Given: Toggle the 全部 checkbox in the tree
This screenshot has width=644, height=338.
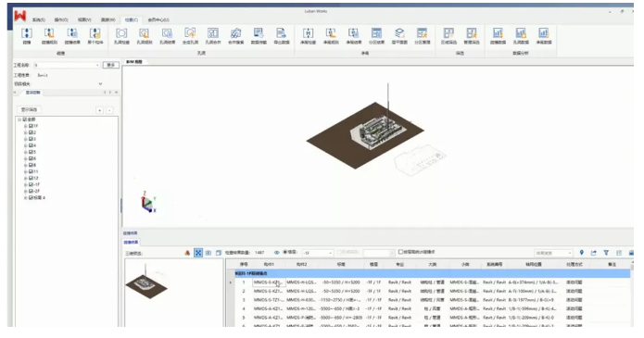Looking at the screenshot, I should [25, 119].
